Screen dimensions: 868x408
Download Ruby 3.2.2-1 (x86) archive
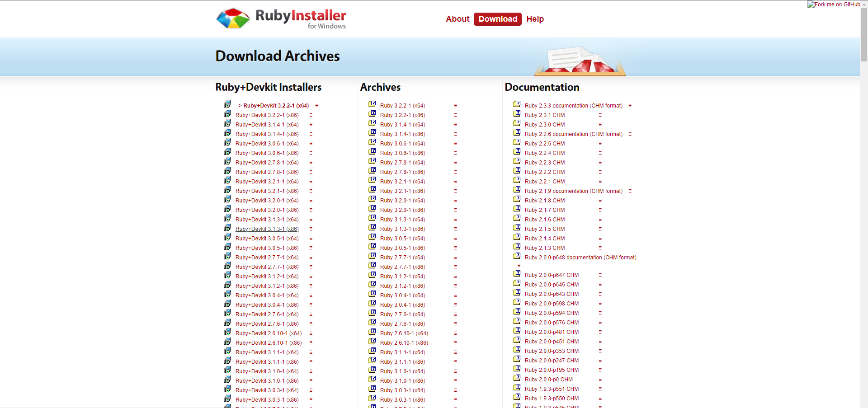pos(402,115)
